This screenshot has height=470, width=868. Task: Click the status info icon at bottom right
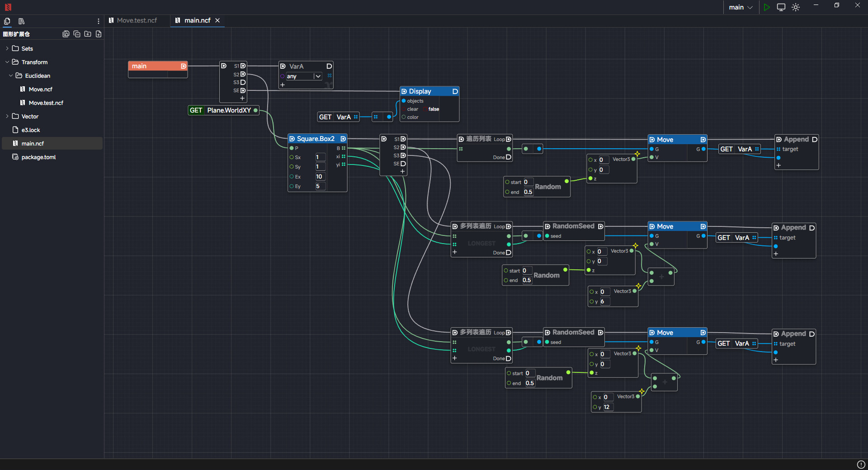coord(861,465)
